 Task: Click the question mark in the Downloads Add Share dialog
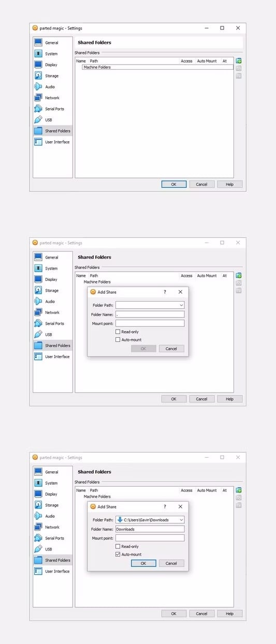(x=165, y=506)
